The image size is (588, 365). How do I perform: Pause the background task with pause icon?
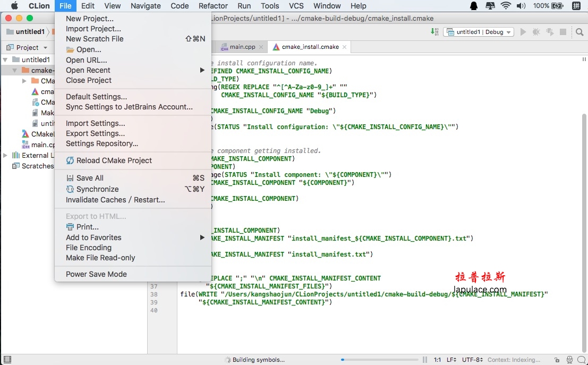pos(425,360)
